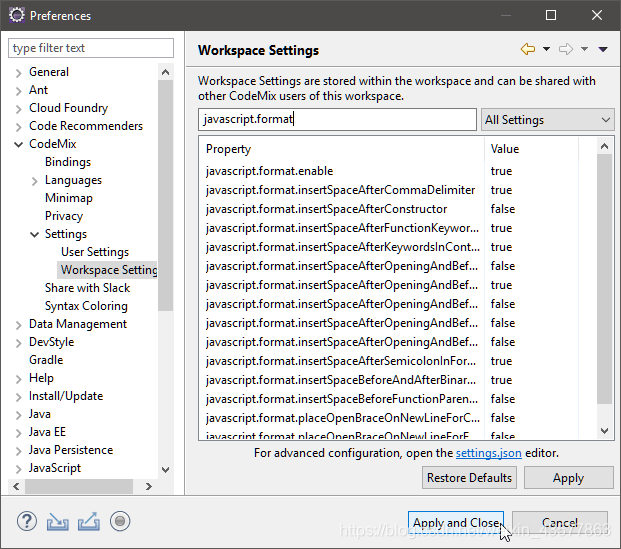
Task: Click the tree horizontal scroll left arrow
Action: [x=16, y=486]
